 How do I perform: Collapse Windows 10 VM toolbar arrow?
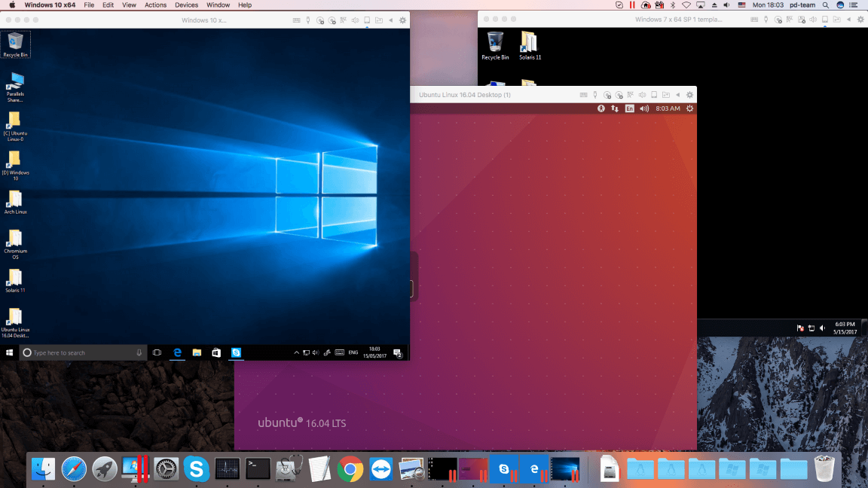(391, 20)
